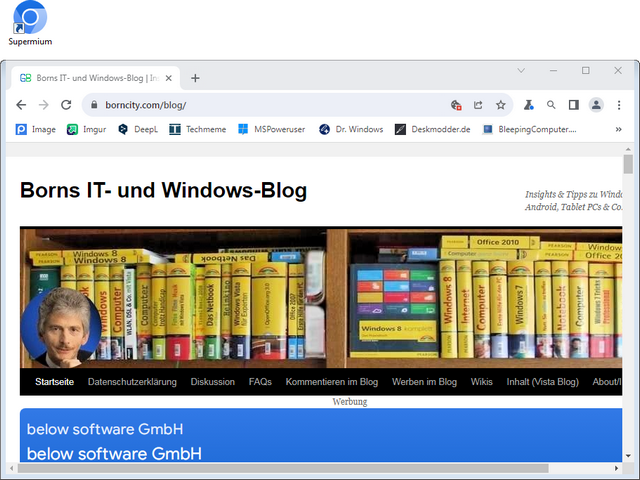Viewport: 640px width, 480px height.
Task: Open Kommentieren im Blog menu item
Action: (332, 382)
